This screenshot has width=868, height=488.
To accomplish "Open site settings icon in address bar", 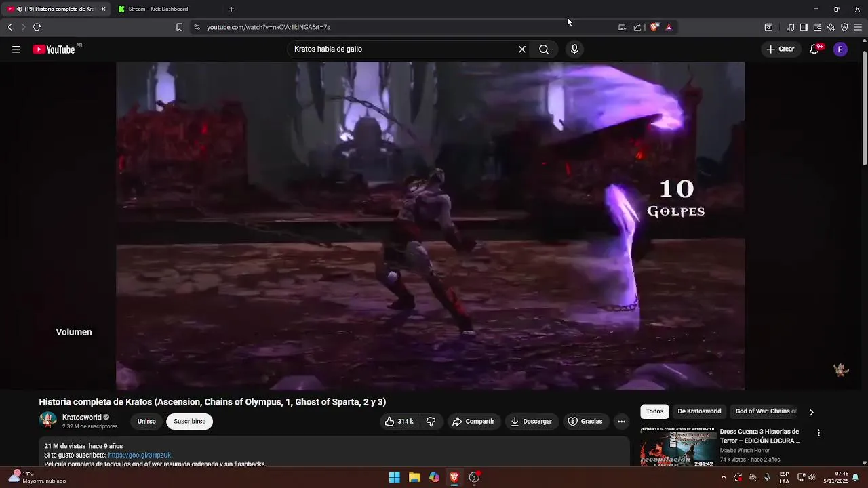I will coord(197,27).
